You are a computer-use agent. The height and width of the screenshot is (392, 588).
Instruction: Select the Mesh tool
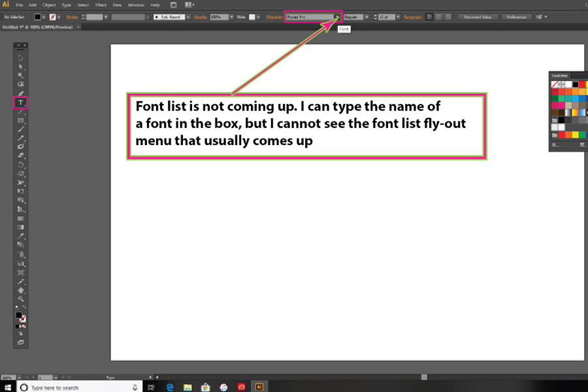(x=21, y=218)
